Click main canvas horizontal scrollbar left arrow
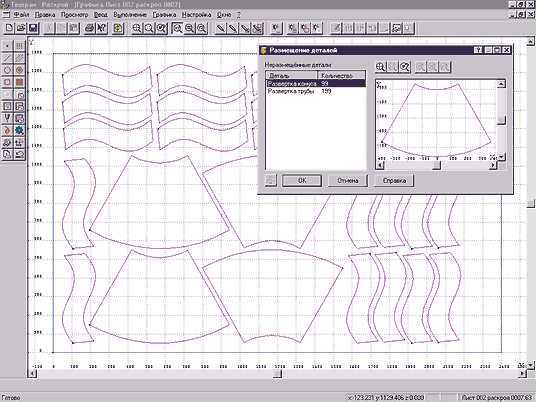 pos(32,374)
